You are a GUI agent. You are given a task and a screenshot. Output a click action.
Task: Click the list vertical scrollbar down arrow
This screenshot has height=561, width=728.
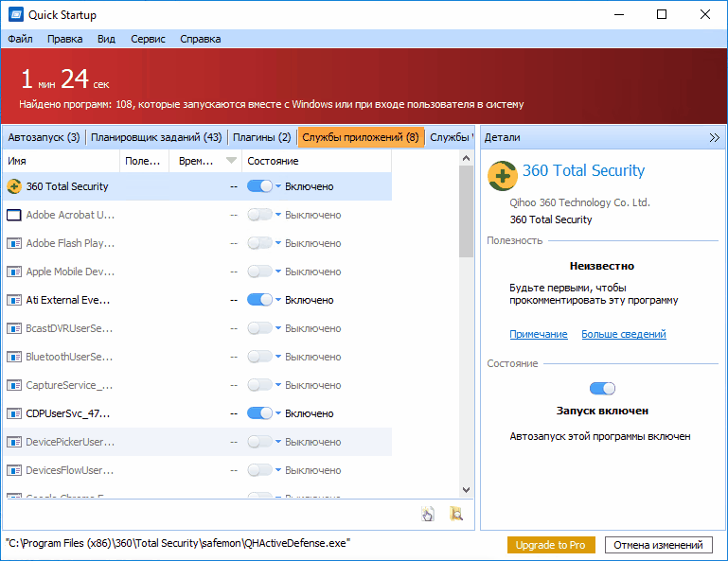(x=466, y=490)
